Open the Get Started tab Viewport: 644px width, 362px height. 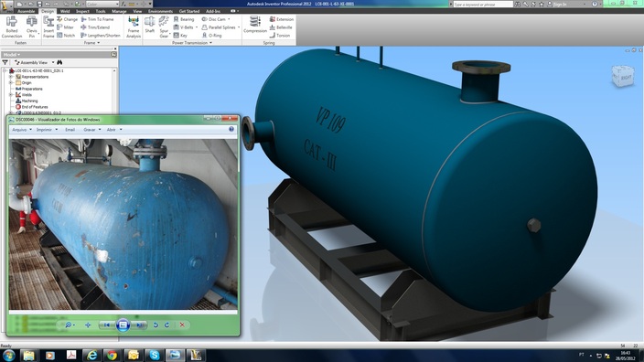tap(189, 11)
